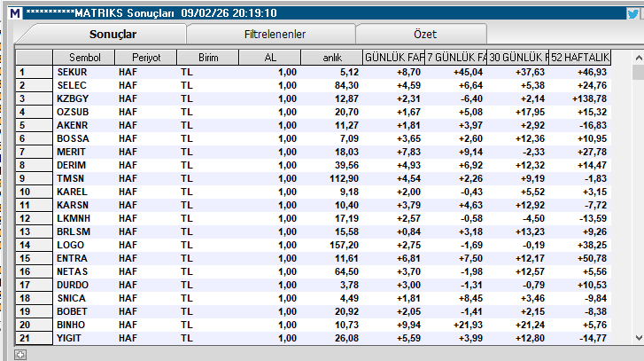Image resolution: width=644 pixels, height=361 pixels.
Task: Click the +37,63 30-day value
Action: point(530,72)
